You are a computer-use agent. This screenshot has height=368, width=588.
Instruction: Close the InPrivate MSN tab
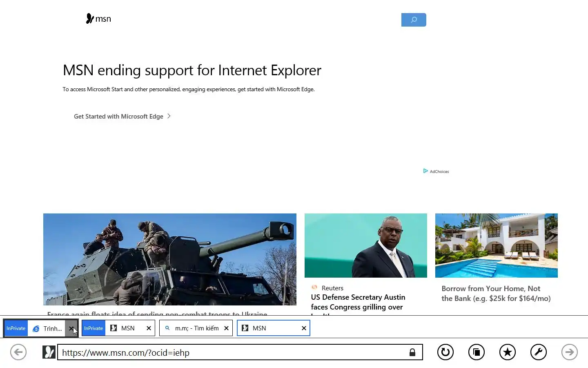(x=149, y=328)
